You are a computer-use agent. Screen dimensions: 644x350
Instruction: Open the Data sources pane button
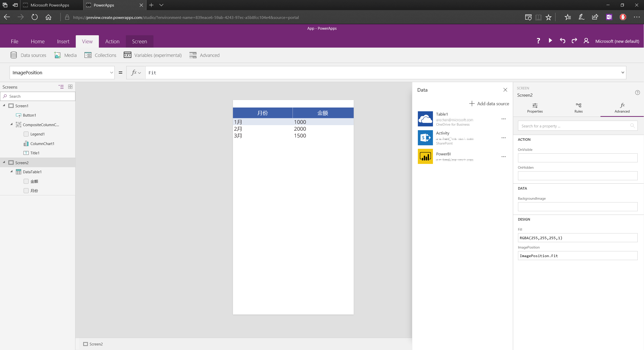28,55
